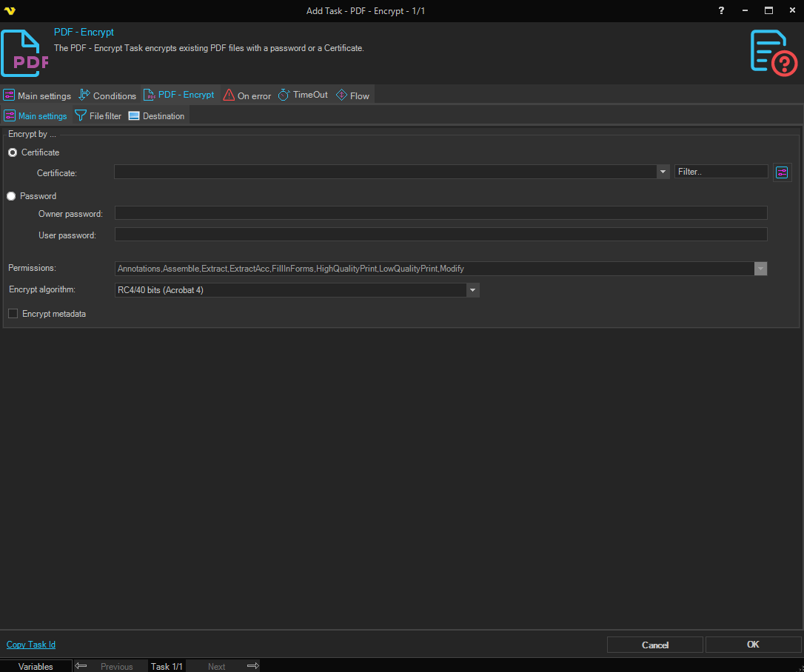Open the Variables tab at bottom
Image resolution: width=804 pixels, height=672 pixels.
(x=36, y=666)
